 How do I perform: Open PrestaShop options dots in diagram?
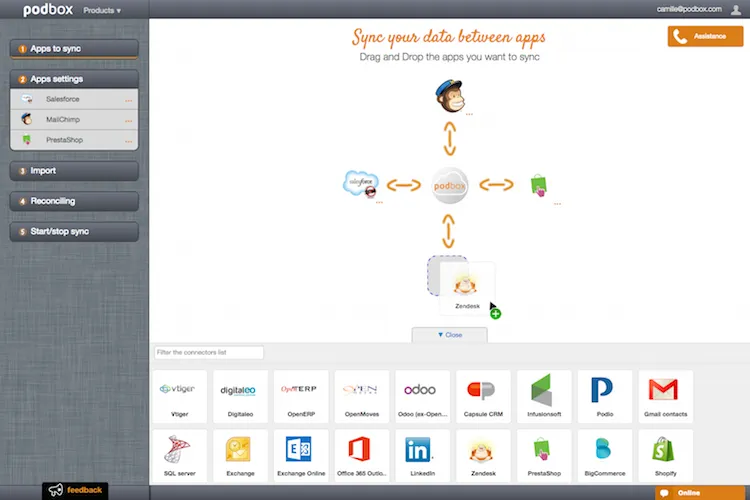557,204
